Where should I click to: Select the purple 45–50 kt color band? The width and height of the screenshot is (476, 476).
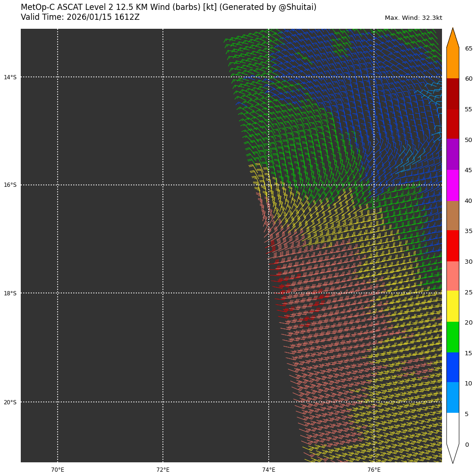tap(452, 154)
